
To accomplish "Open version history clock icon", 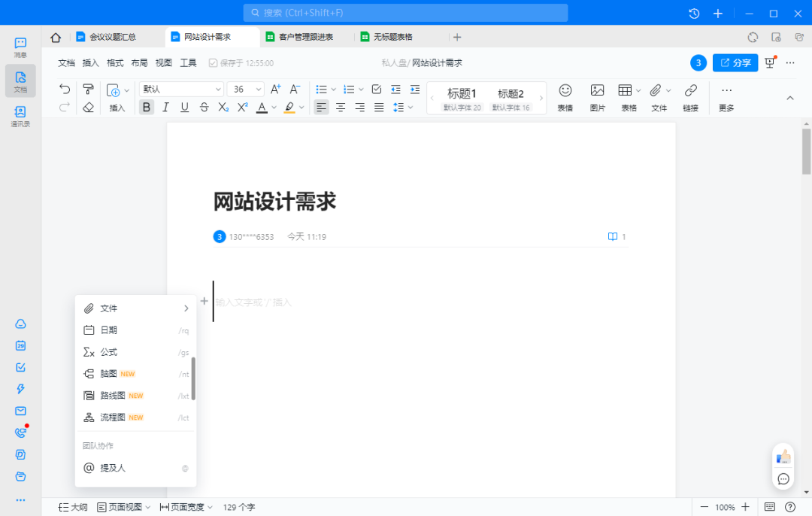I will click(694, 14).
